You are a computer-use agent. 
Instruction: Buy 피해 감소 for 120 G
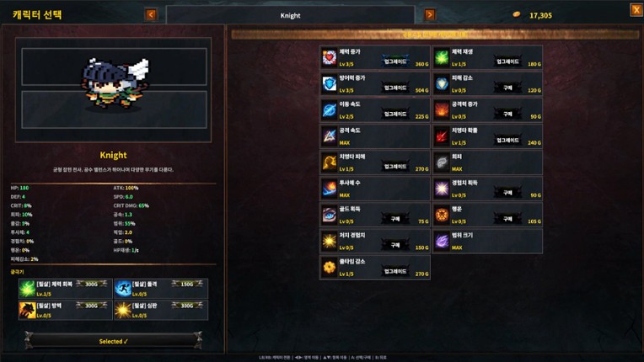tap(507, 88)
